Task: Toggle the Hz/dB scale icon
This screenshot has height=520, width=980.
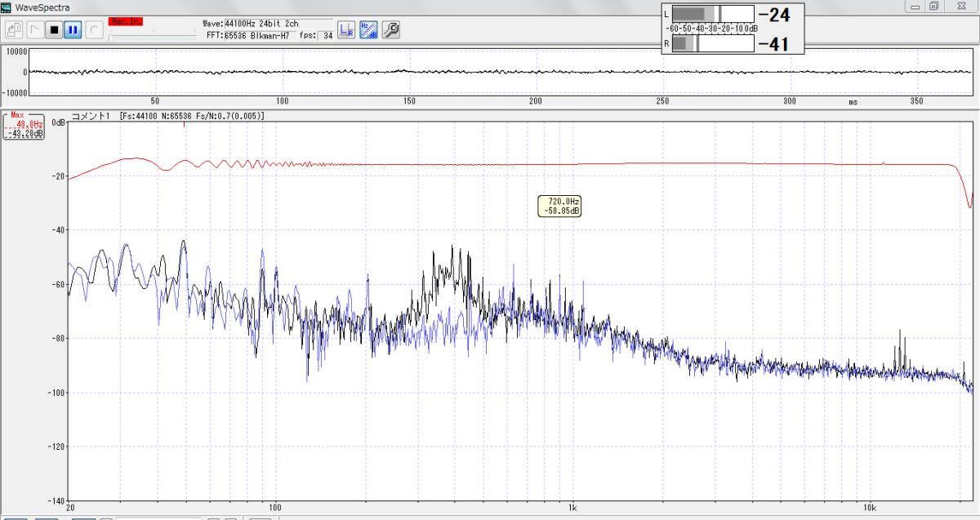Action: [368, 30]
